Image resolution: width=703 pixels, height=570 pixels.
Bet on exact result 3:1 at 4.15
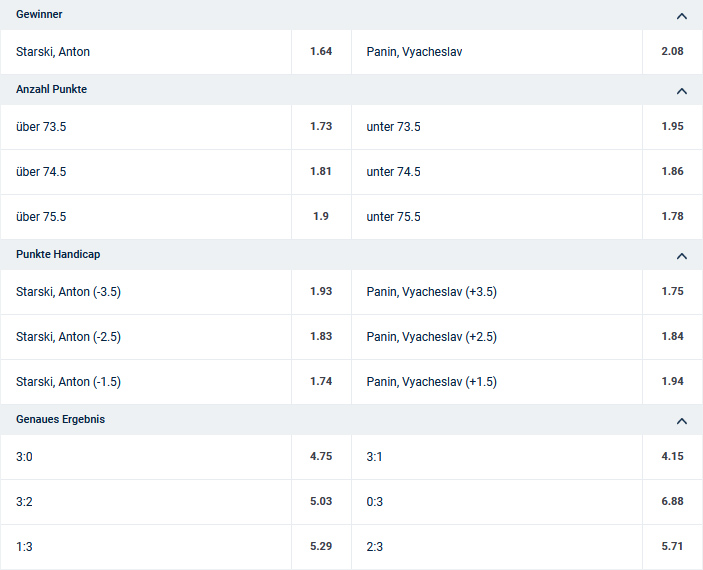[x=672, y=457]
